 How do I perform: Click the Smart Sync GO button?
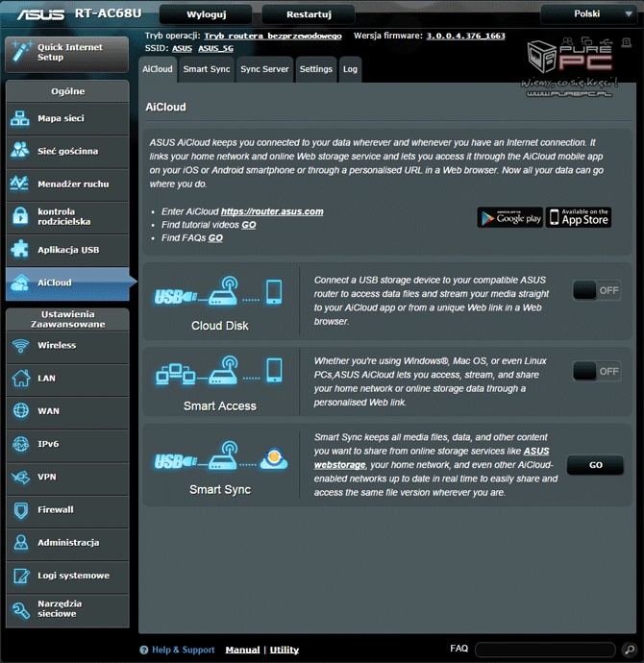click(x=595, y=465)
